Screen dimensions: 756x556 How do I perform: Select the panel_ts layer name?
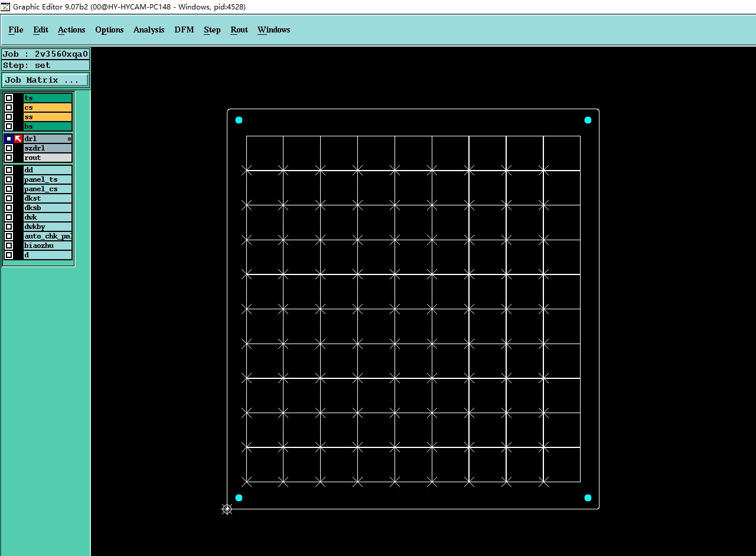pyautogui.click(x=48, y=179)
